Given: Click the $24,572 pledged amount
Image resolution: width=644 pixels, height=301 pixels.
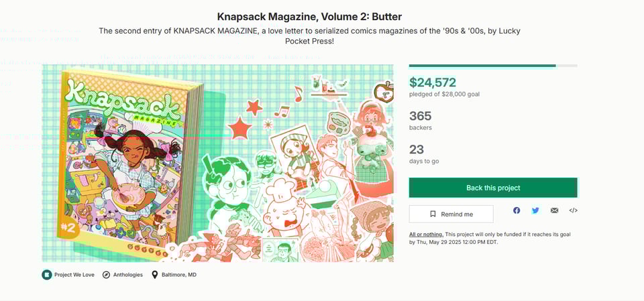Looking at the screenshot, I should point(433,82).
